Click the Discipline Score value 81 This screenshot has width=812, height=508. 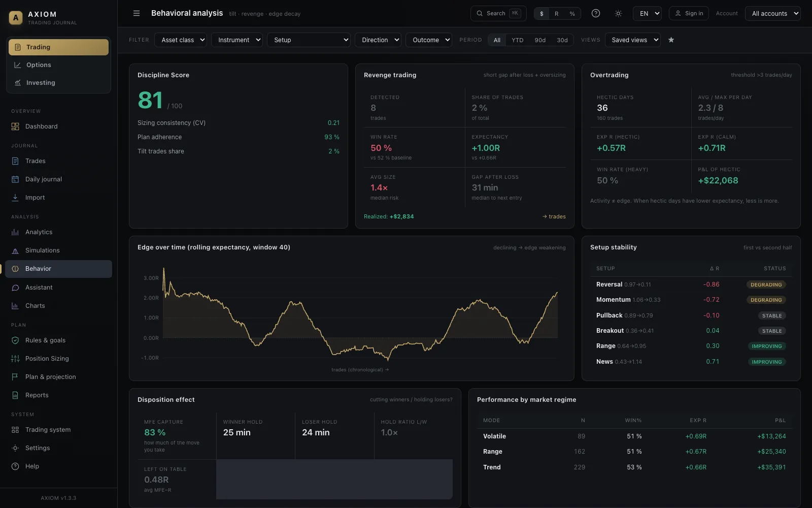point(150,100)
